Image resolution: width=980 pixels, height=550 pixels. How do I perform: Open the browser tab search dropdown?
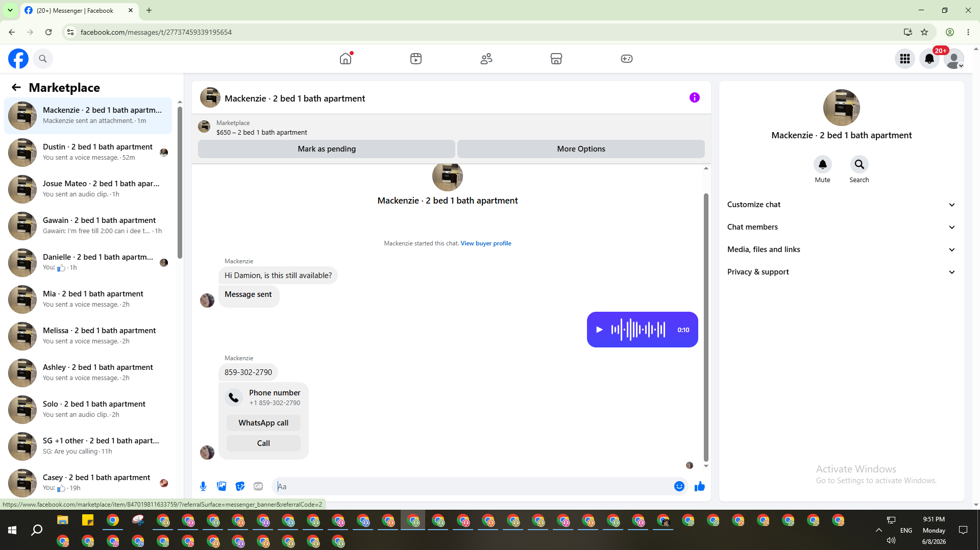point(10,10)
